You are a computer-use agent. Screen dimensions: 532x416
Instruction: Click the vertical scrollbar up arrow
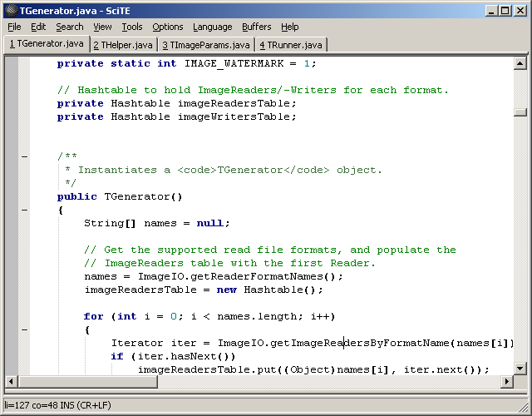tap(520, 63)
